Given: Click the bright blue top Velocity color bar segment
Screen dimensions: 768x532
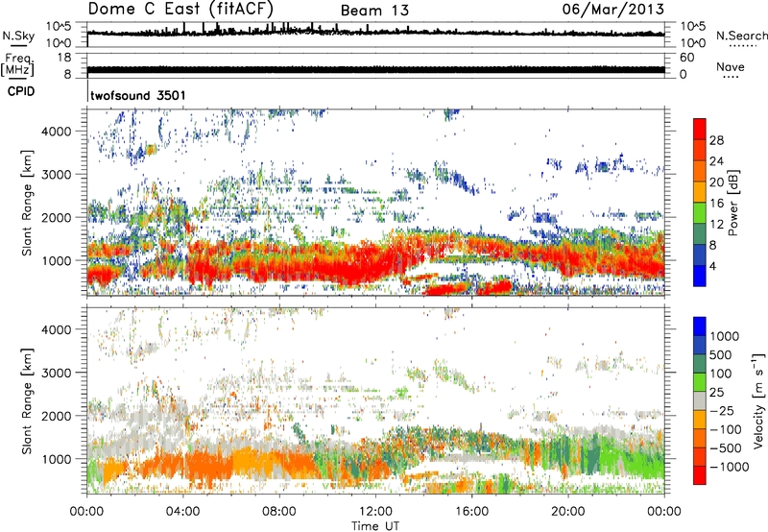Looking at the screenshot, I should pyautogui.click(x=700, y=326).
